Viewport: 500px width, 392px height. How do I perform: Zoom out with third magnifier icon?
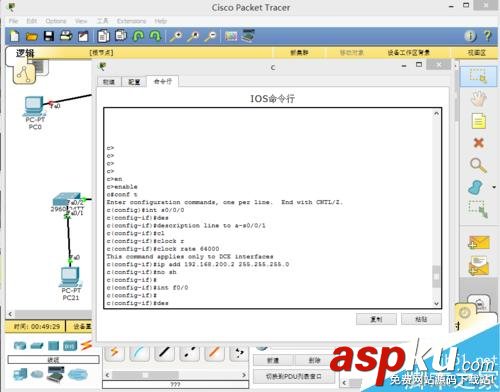click(x=210, y=36)
